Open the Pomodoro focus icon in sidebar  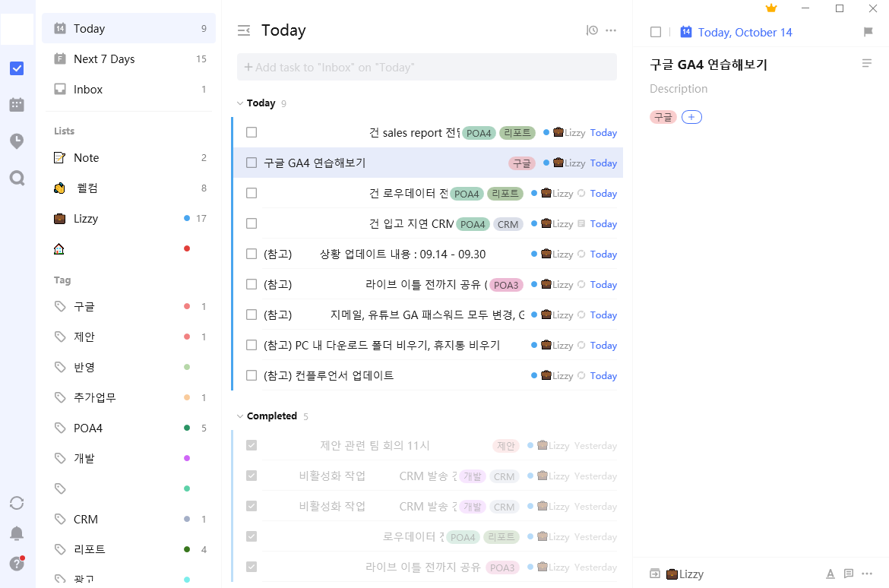17,141
